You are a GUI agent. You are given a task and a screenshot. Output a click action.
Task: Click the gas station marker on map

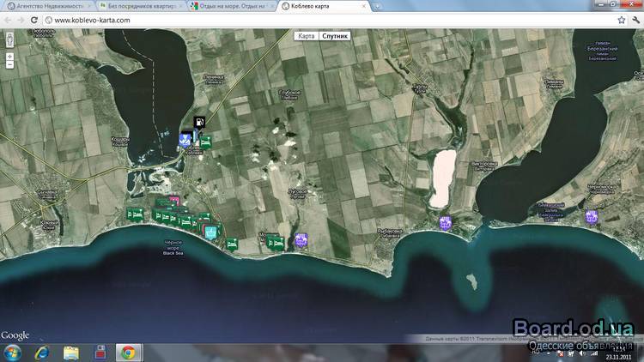point(199,123)
